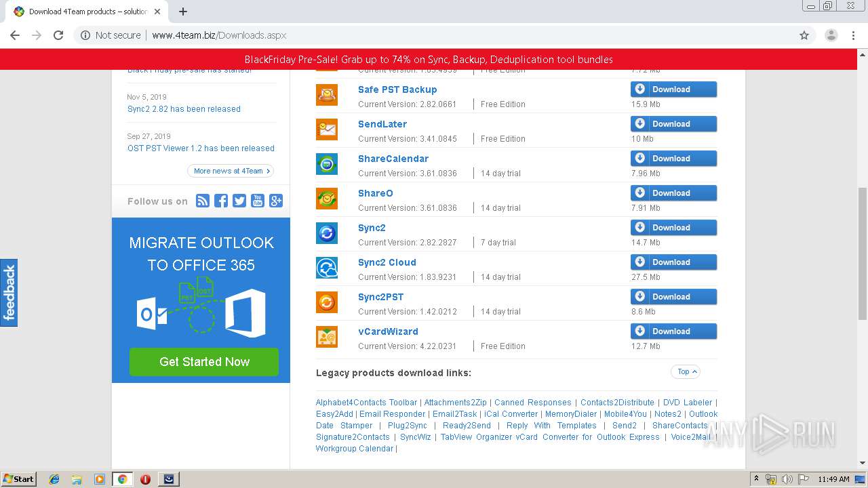Viewport: 868px width, 488px height.
Task: Download Sync2PST
Action: 673,297
